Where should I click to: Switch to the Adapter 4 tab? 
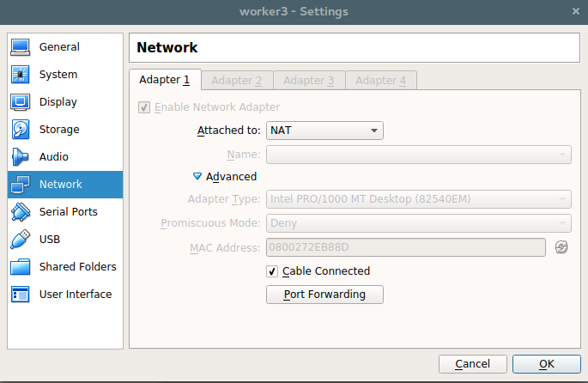click(381, 80)
